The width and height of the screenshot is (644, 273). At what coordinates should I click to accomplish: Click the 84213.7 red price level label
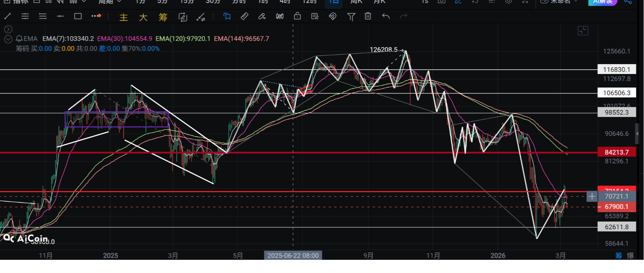pyautogui.click(x=616, y=152)
